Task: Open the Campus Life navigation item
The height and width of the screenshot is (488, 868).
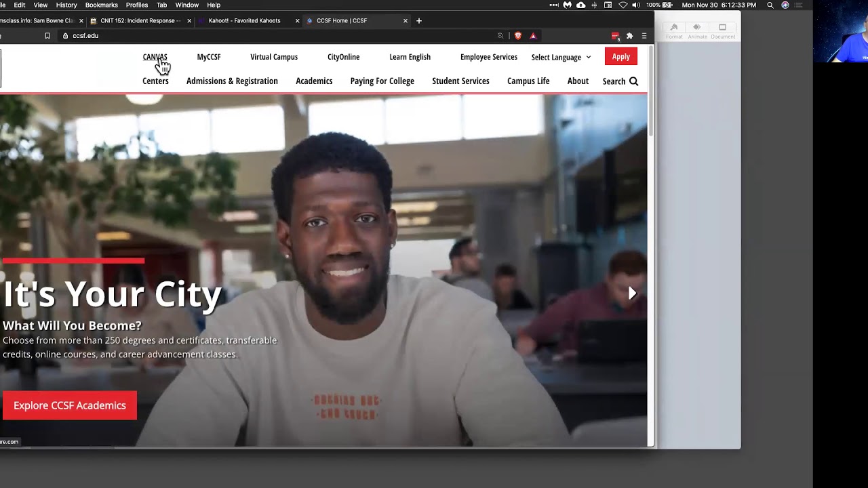Action: 528,81
